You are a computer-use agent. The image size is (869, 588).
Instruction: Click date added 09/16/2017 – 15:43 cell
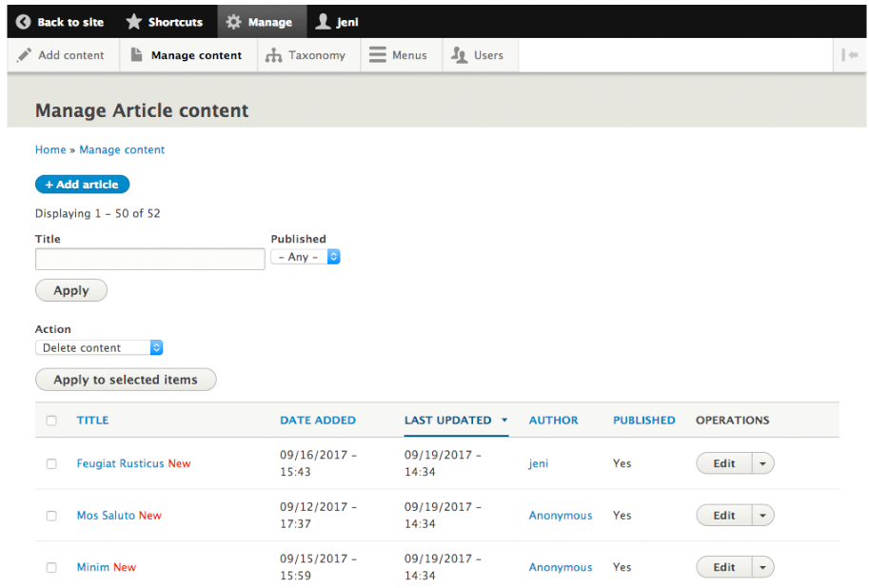pyautogui.click(x=318, y=463)
